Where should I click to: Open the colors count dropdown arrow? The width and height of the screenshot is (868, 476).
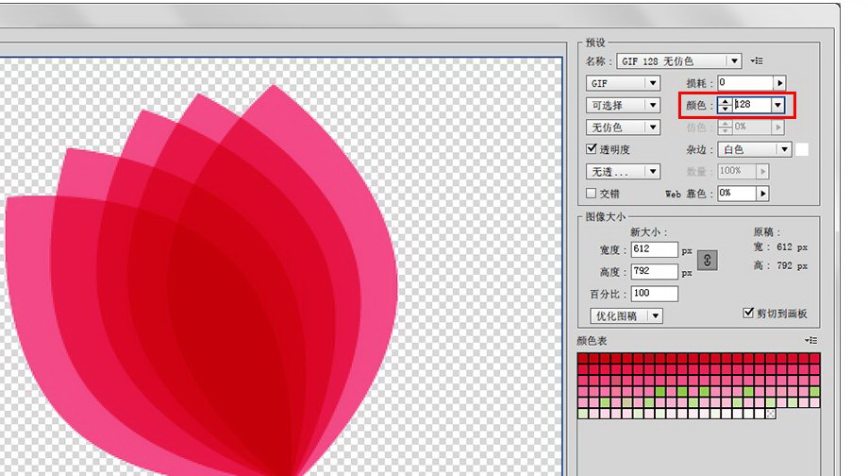[777, 105]
